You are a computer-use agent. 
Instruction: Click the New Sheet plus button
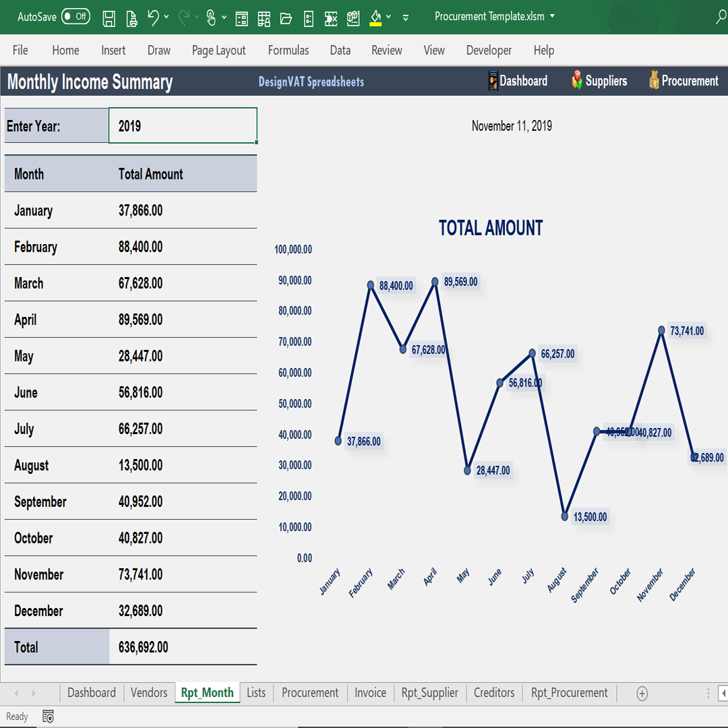(x=642, y=693)
